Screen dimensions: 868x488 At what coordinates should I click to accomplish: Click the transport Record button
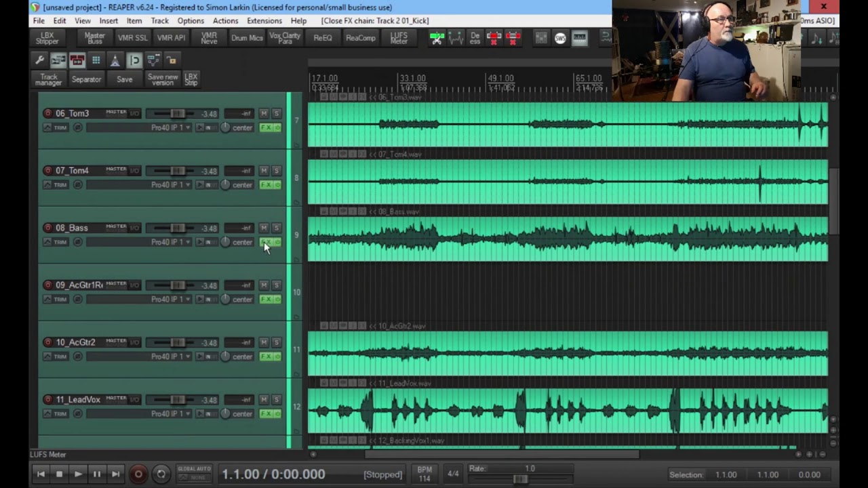(138, 474)
